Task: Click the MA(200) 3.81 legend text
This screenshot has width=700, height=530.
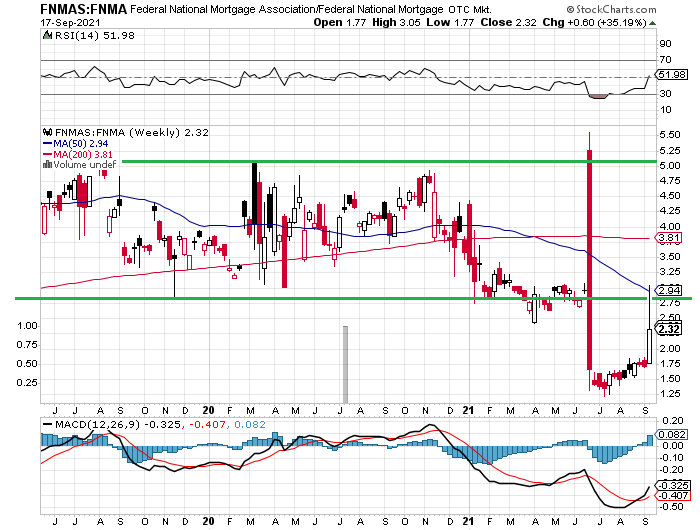Action: 83,154
